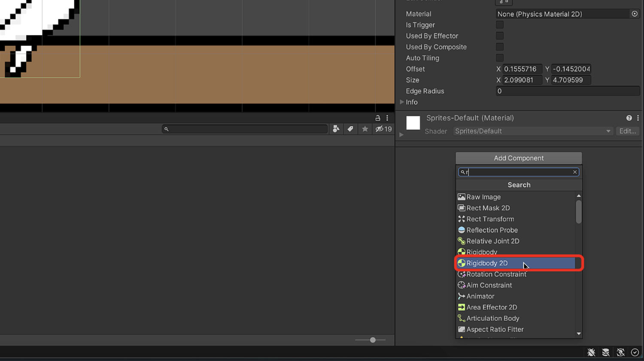The height and width of the screenshot is (361, 644).
Task: Open help for Sprites-Default material
Action: tap(629, 118)
